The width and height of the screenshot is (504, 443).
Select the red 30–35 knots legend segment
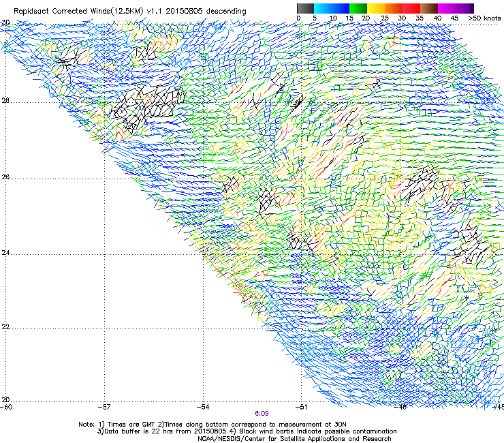click(411, 8)
